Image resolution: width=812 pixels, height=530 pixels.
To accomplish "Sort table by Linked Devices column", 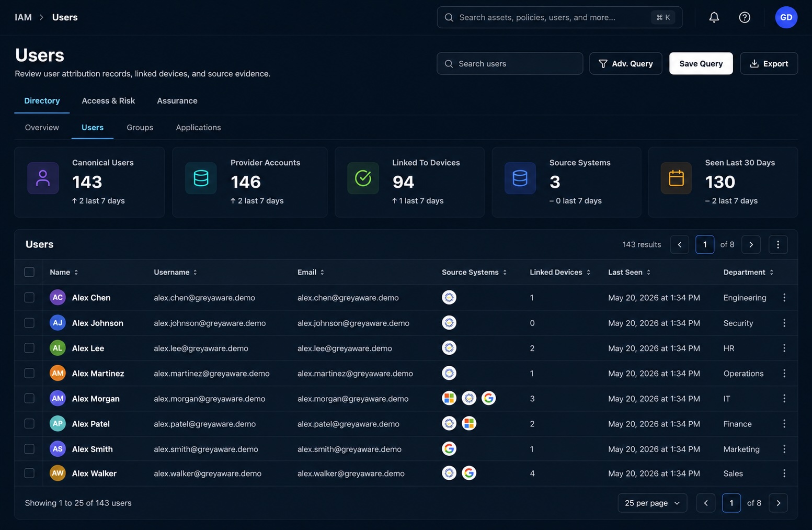I will [x=560, y=272].
